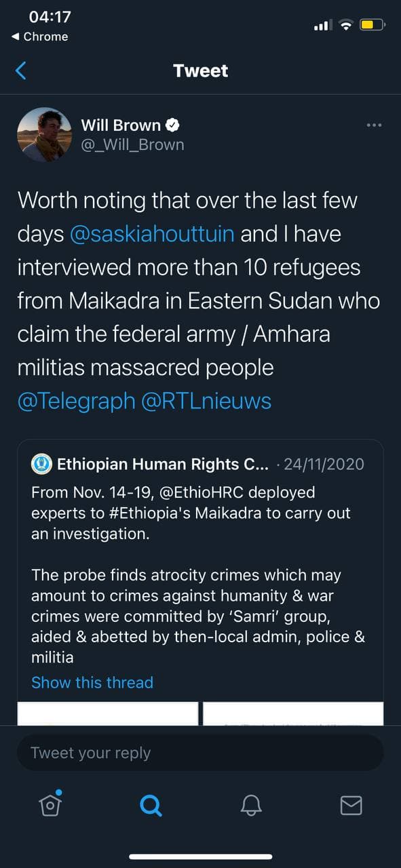Image resolution: width=401 pixels, height=868 pixels.
Task: Go to the Home tab
Action: click(x=50, y=804)
